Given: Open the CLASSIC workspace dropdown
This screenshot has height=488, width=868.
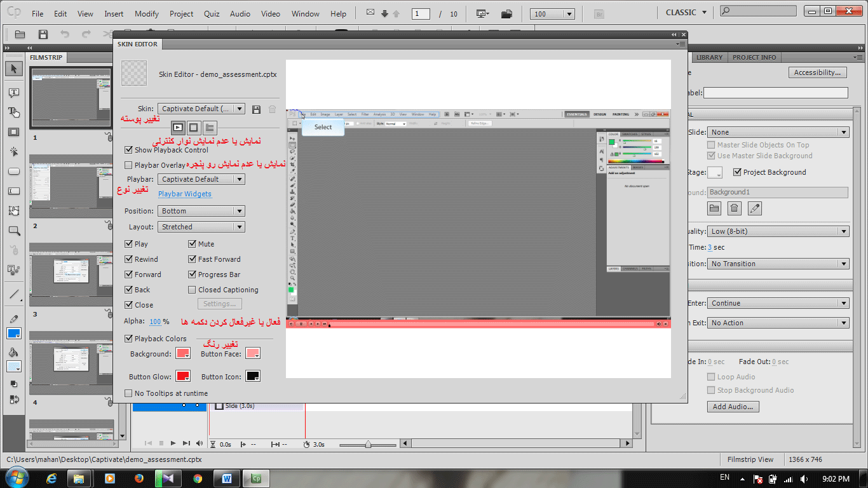Looking at the screenshot, I should click(686, 13).
